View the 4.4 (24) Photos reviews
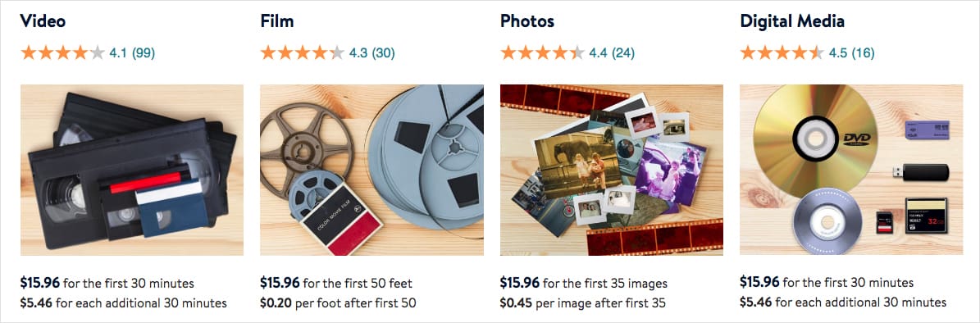980x323 pixels. coord(612,53)
